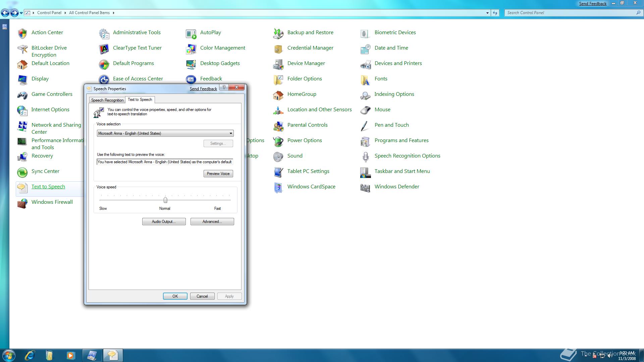644x362 pixels.
Task: Open the Tablet PC Settings link
Action: pos(308,171)
